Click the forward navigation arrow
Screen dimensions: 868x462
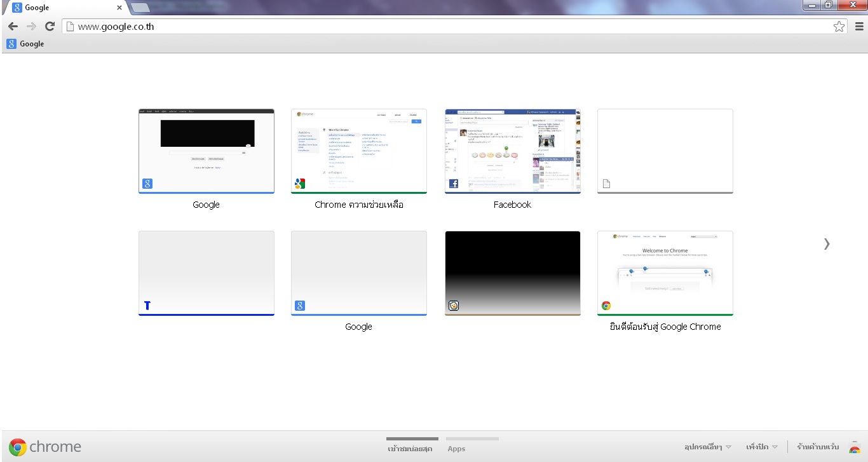tap(31, 27)
